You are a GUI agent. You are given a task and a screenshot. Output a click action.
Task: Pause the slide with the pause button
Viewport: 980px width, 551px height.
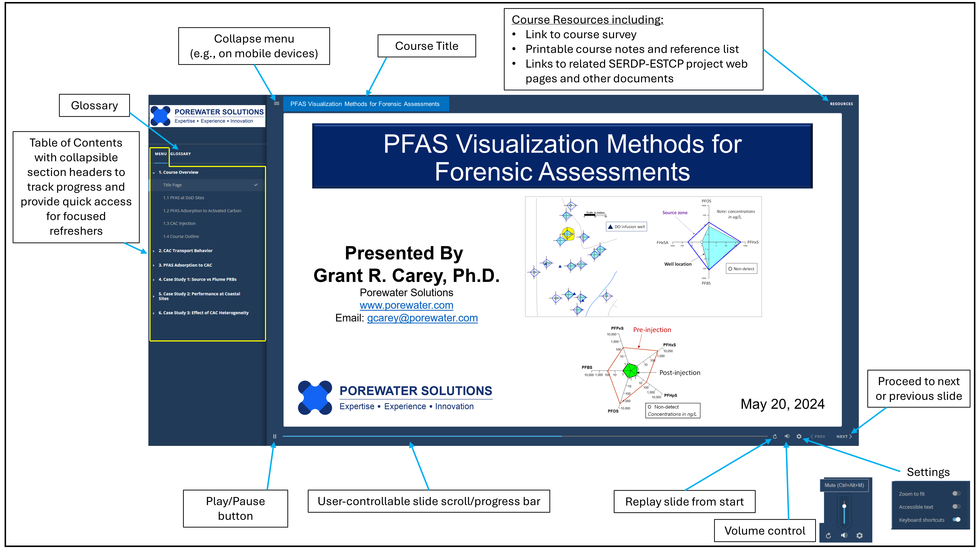coord(274,436)
